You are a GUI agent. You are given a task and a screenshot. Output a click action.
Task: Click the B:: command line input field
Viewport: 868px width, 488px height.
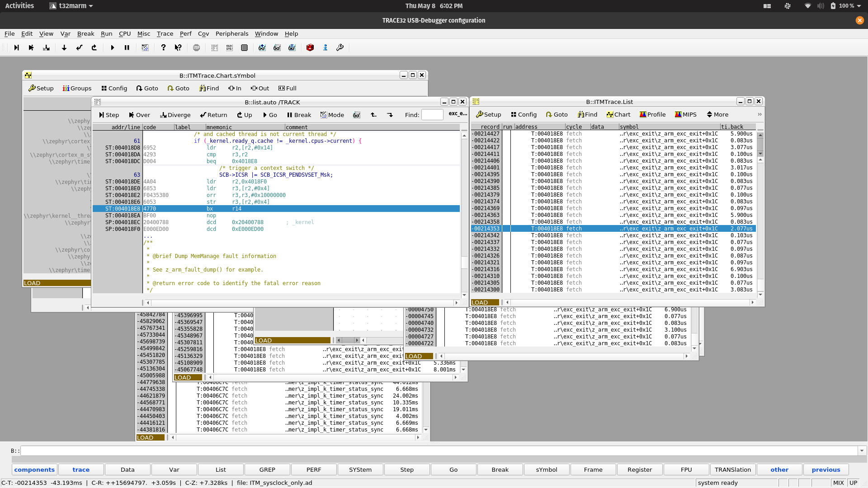[x=439, y=450]
